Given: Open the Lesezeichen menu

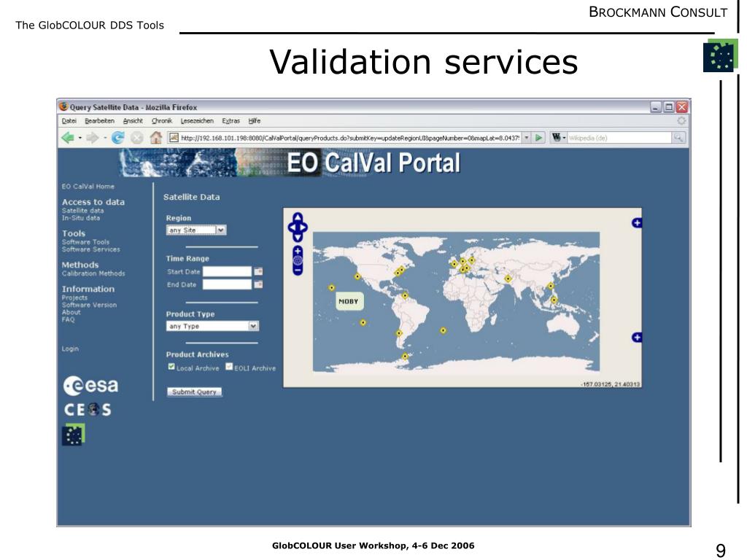Looking at the screenshot, I should [x=197, y=121].
